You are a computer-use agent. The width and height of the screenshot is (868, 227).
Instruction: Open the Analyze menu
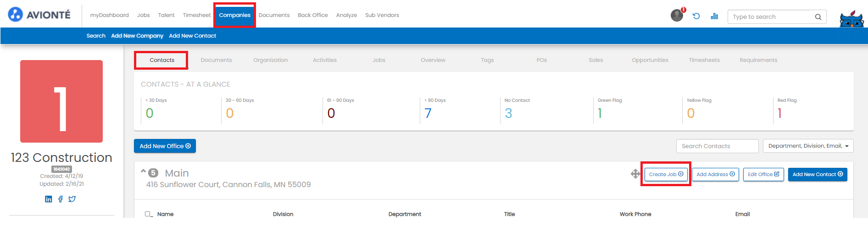(347, 15)
